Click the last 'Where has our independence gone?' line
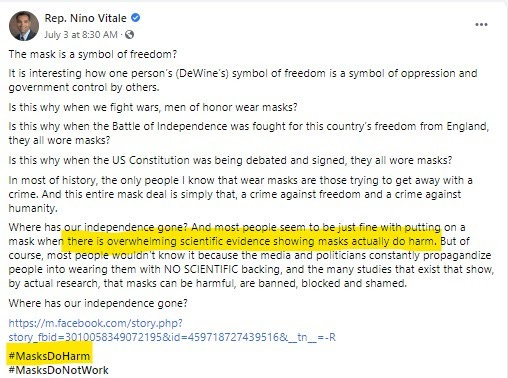Viewport: 508px width, 378px height. coord(98,303)
